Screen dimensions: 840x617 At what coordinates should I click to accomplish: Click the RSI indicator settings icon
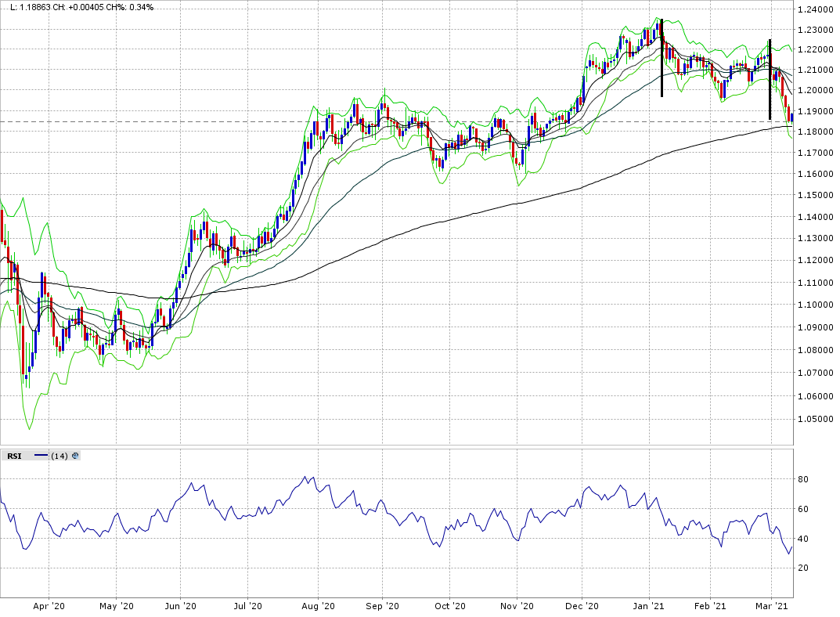(x=75, y=456)
